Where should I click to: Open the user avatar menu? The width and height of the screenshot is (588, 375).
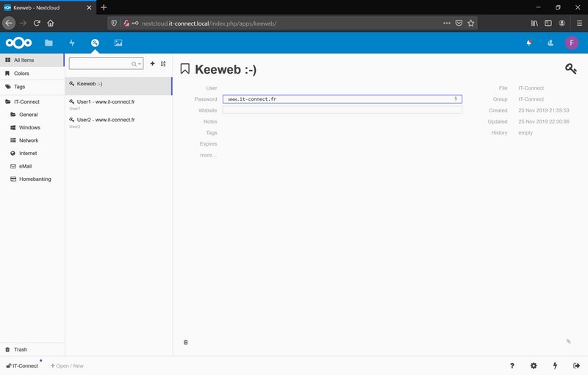tap(571, 43)
